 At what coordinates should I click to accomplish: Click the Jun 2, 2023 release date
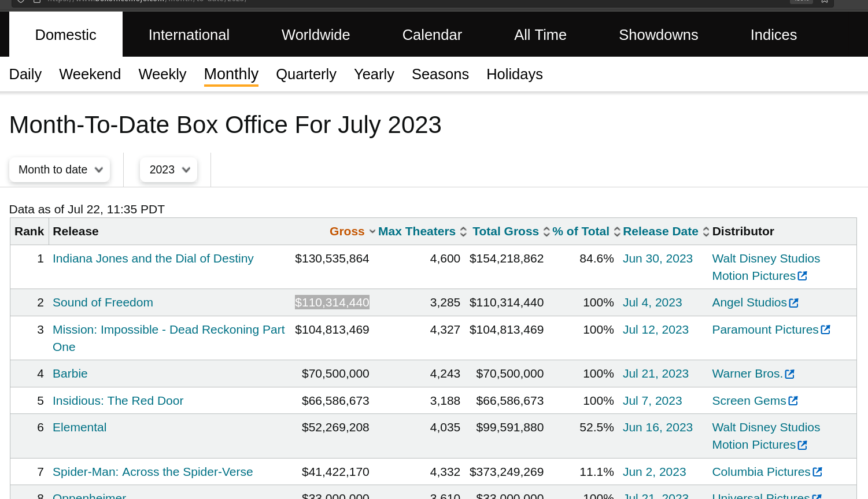pyautogui.click(x=655, y=472)
